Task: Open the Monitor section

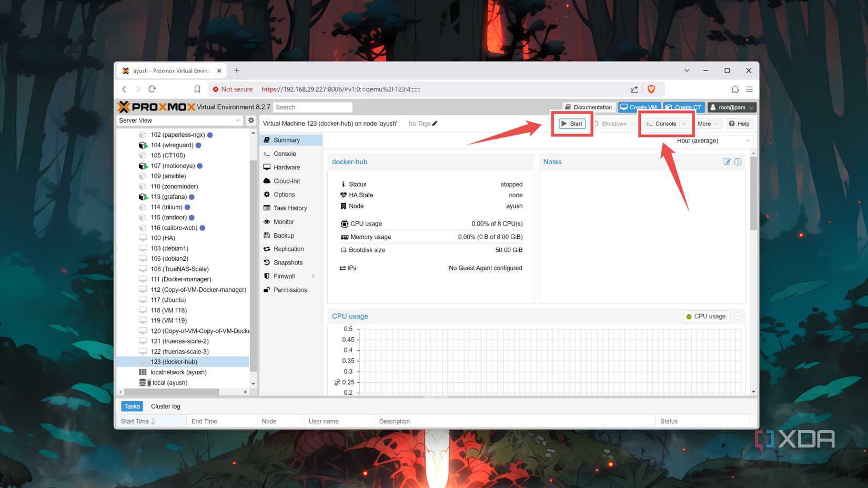Action: 292,222
